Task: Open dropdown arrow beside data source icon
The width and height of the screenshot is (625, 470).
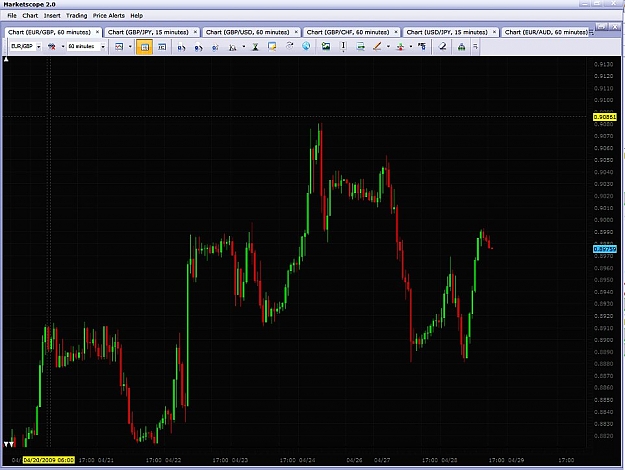Action: click(x=63, y=47)
